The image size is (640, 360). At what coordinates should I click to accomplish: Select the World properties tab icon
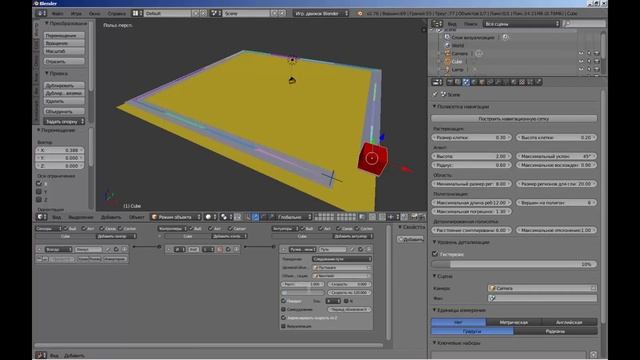(x=474, y=82)
